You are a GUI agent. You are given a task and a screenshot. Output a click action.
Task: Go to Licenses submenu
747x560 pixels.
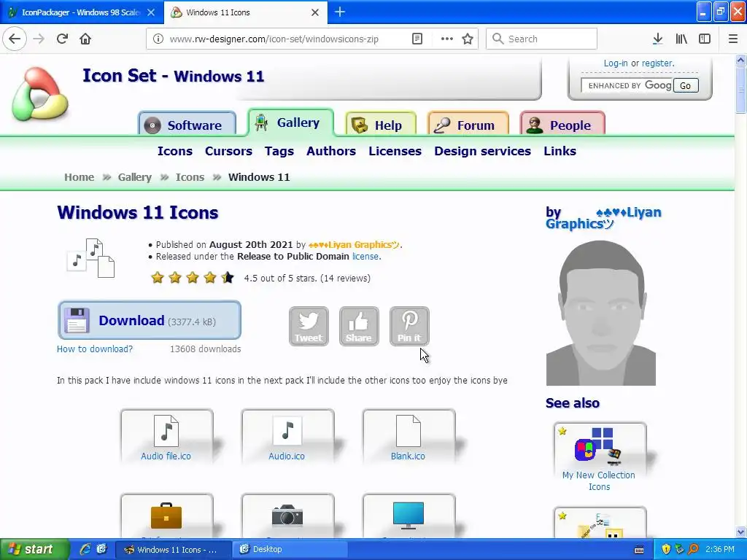[395, 151]
